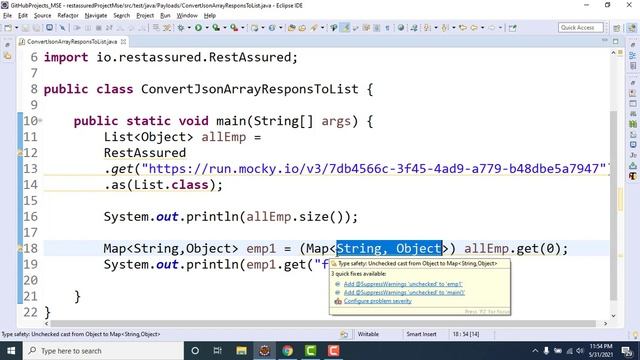
Task: Click the Previous Annotation icon
Action: [445, 28]
